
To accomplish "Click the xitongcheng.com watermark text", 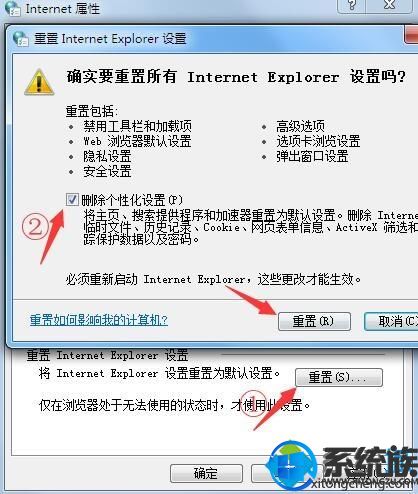I will point(364,482).
